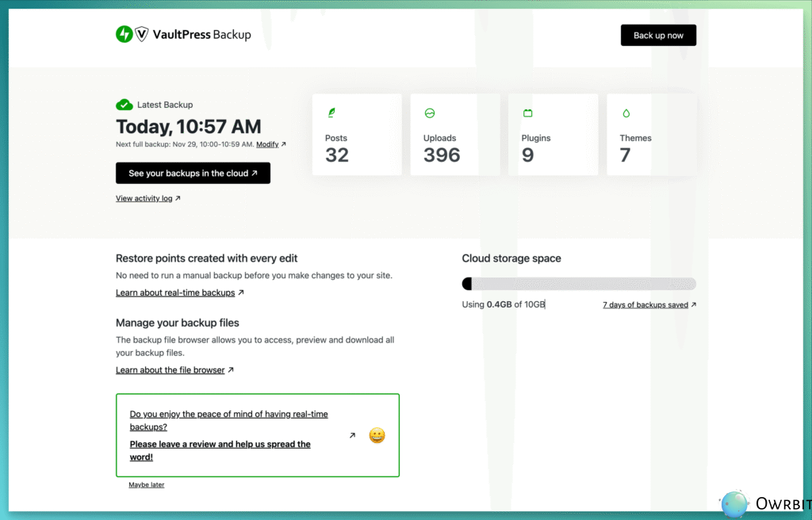
Task: Follow Learn about real-time backups link
Action: [175, 292]
